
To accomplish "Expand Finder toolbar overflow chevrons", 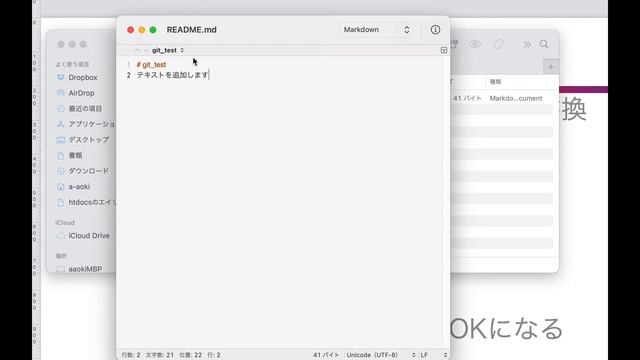I will [527, 44].
